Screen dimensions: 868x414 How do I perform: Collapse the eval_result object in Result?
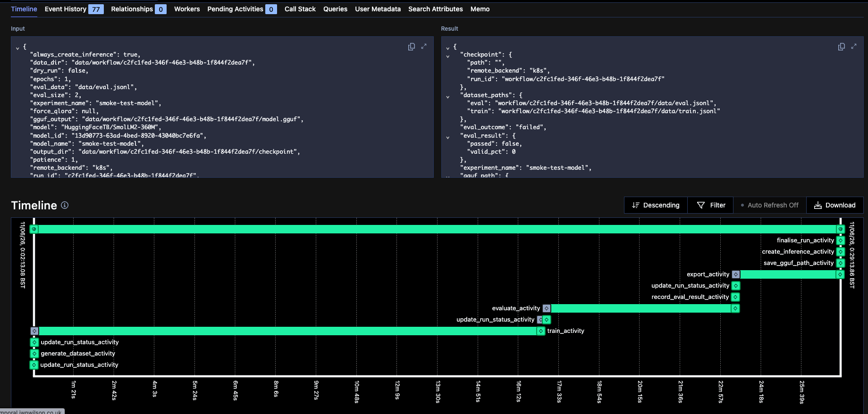point(447,137)
